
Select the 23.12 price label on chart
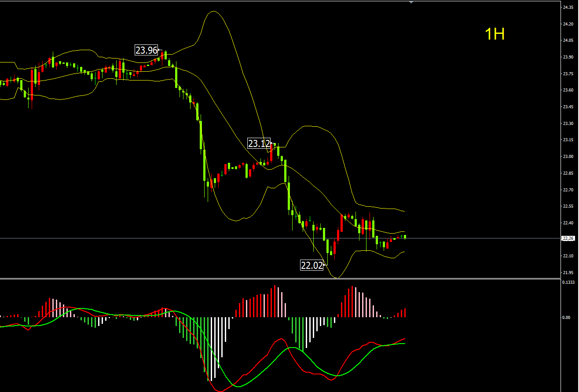click(x=259, y=143)
